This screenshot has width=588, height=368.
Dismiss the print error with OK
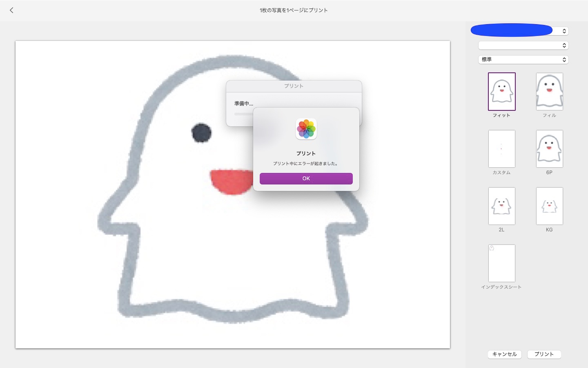pyautogui.click(x=306, y=179)
